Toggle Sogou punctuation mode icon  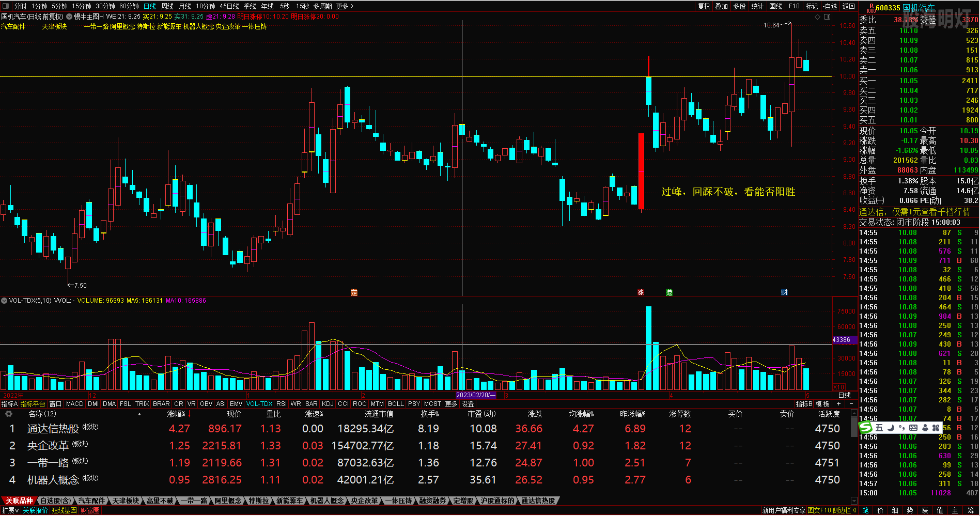(x=901, y=428)
